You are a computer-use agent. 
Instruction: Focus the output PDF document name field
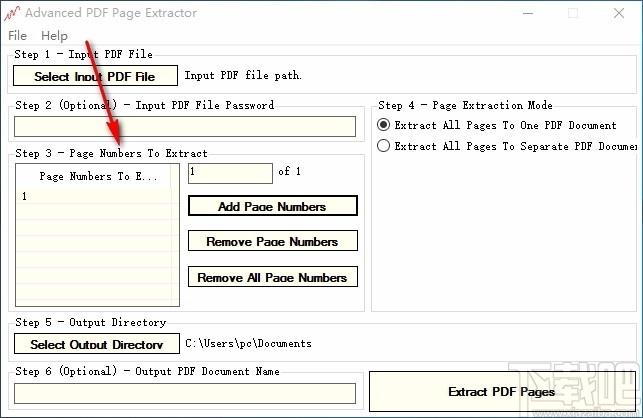coord(185,393)
